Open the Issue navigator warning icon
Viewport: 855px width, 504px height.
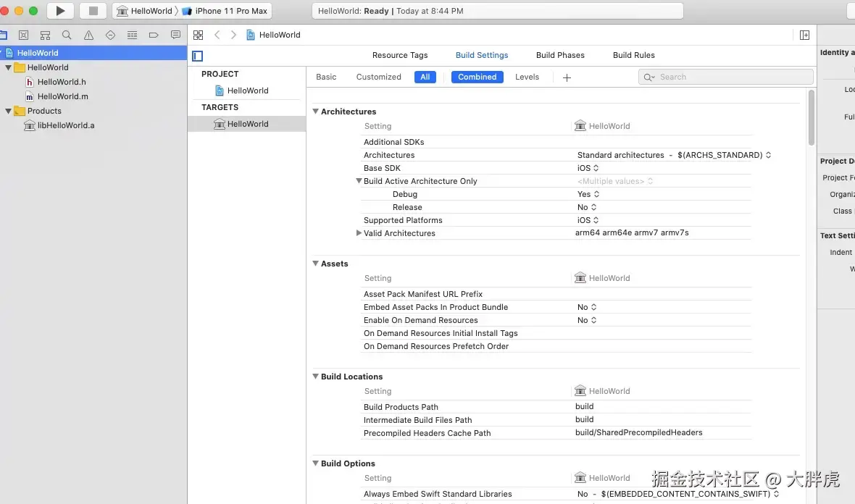pyautogui.click(x=88, y=35)
